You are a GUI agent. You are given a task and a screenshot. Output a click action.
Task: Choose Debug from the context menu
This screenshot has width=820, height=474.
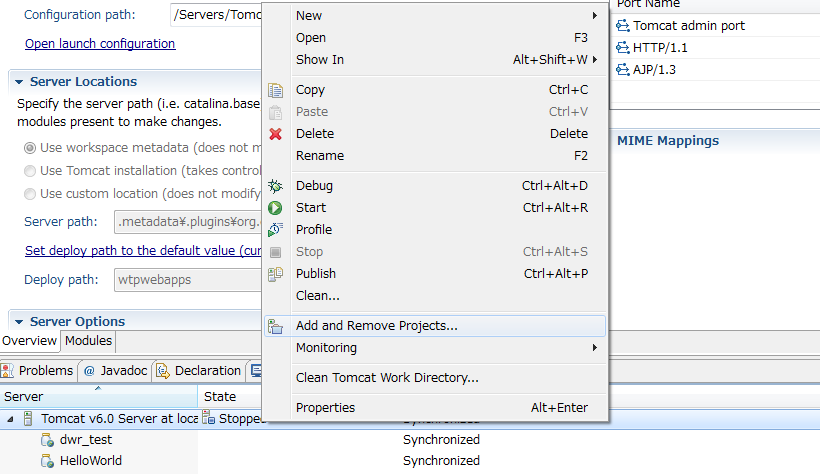(x=435, y=186)
